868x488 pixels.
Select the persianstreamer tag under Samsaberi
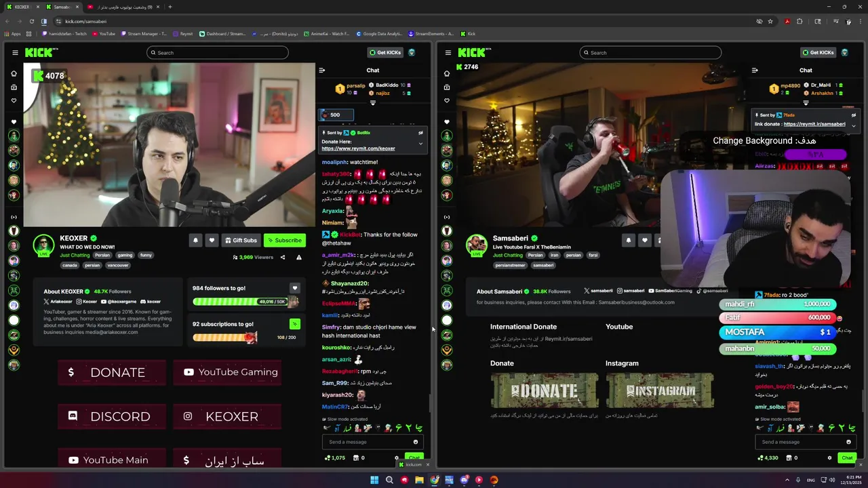coord(509,265)
